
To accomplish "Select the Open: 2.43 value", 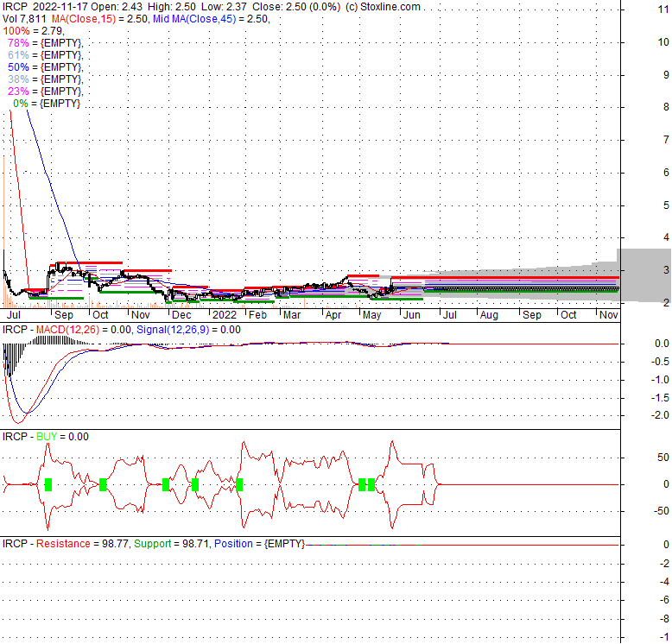I will (116, 7).
